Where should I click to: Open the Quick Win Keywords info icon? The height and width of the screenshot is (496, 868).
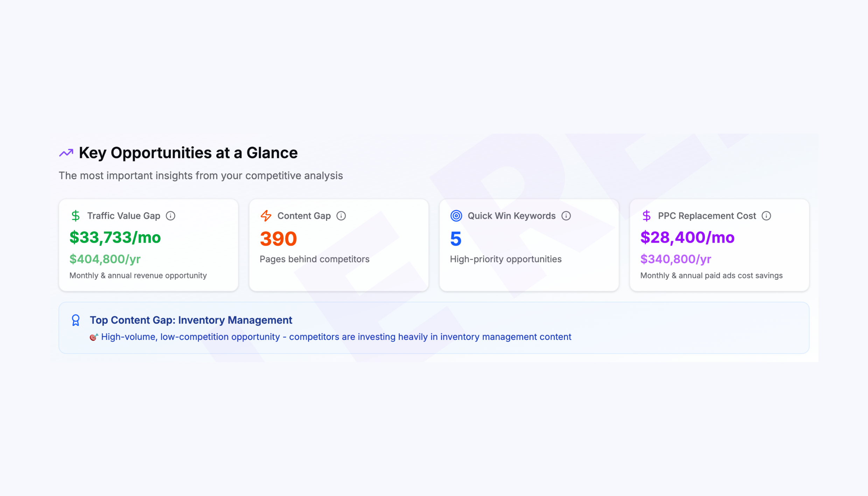(566, 216)
